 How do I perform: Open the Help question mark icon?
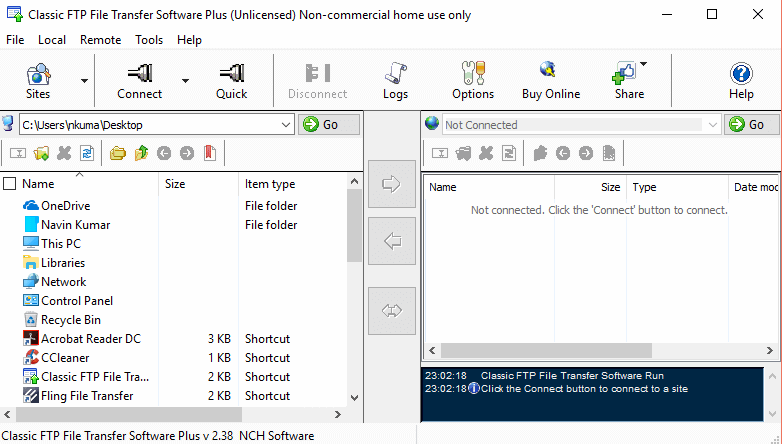[741, 74]
